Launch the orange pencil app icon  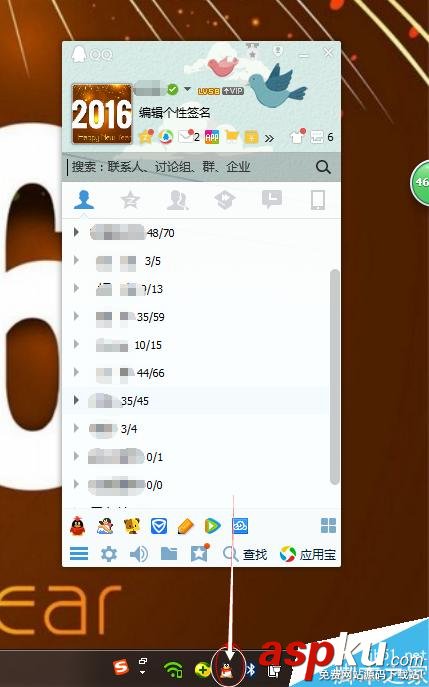point(186,526)
